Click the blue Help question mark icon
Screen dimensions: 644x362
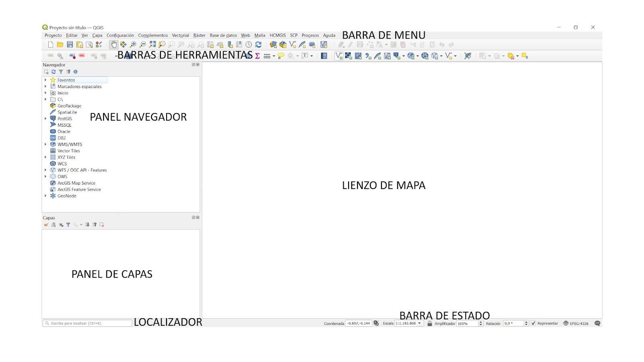(324, 56)
